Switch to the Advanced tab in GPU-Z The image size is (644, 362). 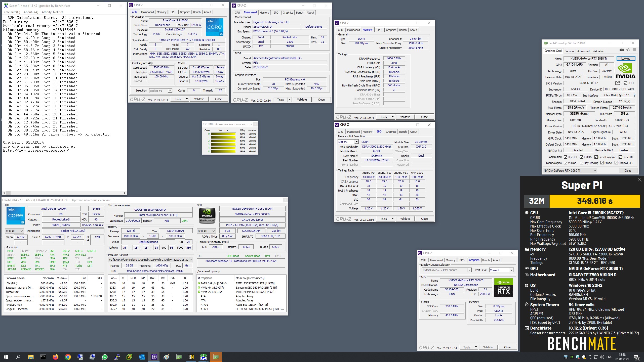(x=583, y=51)
